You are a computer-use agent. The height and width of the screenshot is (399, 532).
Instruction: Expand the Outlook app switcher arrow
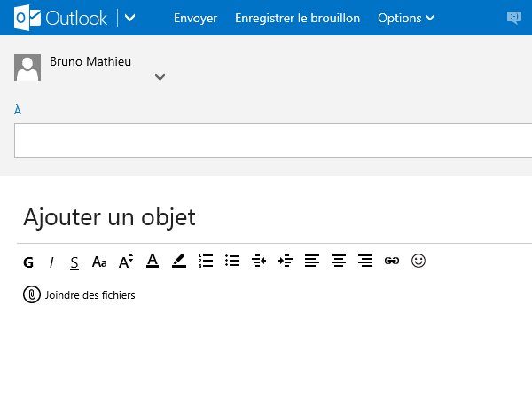point(130,18)
